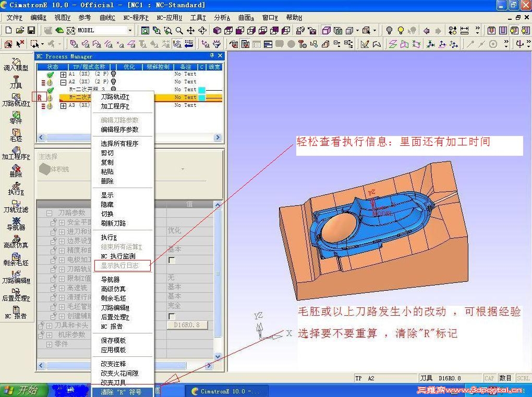This screenshot has height=397, width=532.
Task: Choose 保存模板 in context menu
Action: pyautogui.click(x=113, y=340)
